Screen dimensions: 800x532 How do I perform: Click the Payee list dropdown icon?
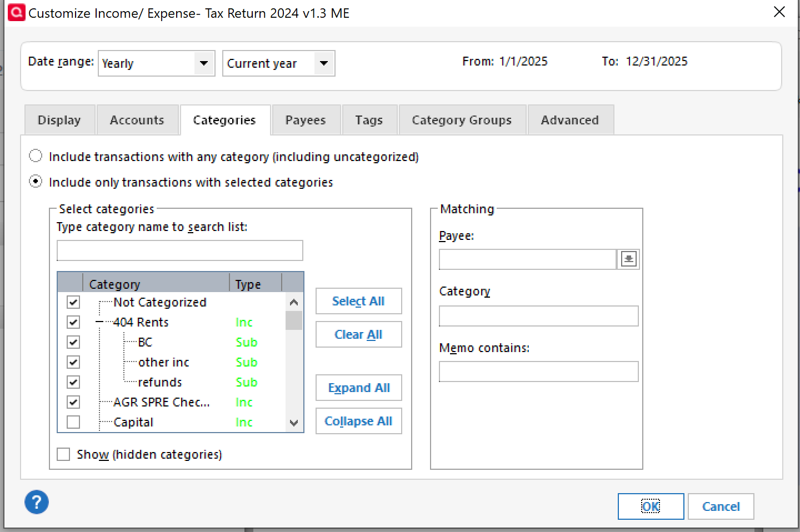click(x=628, y=259)
